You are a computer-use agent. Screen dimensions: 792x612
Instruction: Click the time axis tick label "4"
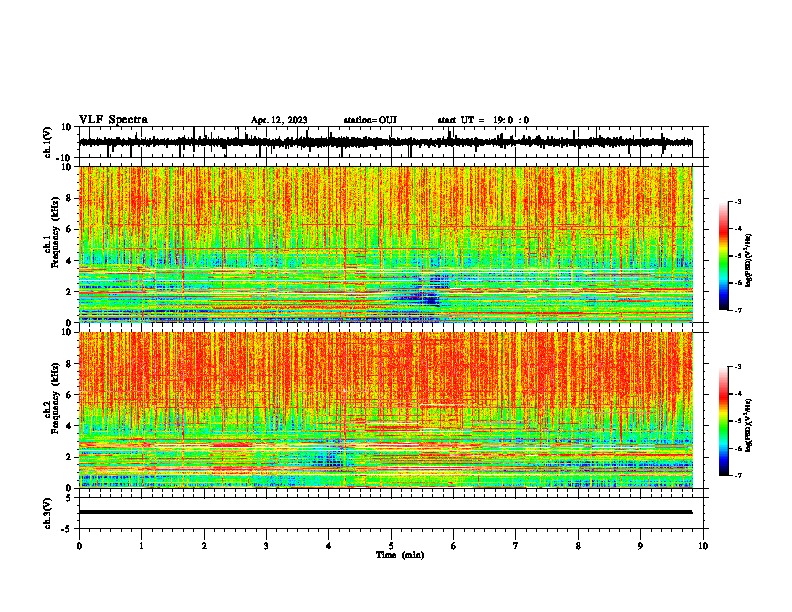click(329, 546)
